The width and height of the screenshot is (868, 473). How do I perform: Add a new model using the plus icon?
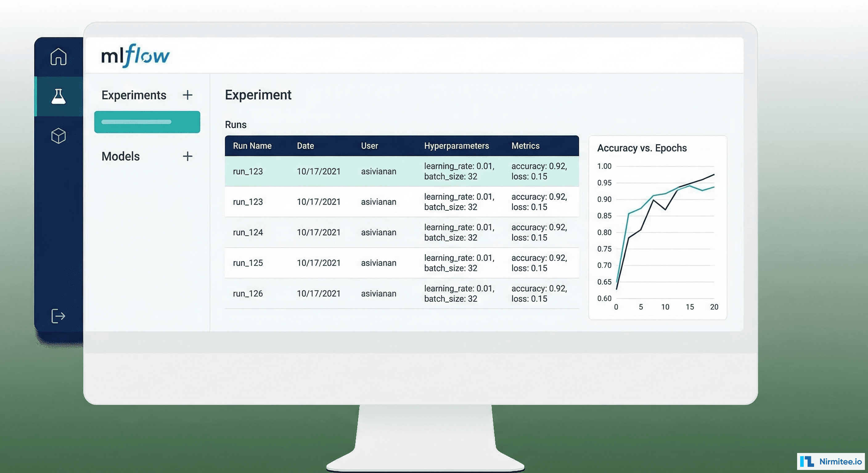click(187, 156)
